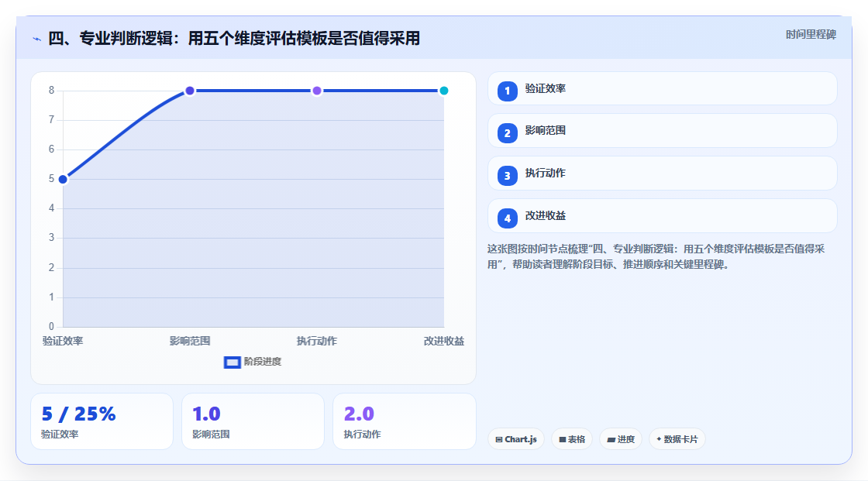The width and height of the screenshot is (868, 481).
Task: Click the 执行动作 x-axis label
Action: coord(317,341)
